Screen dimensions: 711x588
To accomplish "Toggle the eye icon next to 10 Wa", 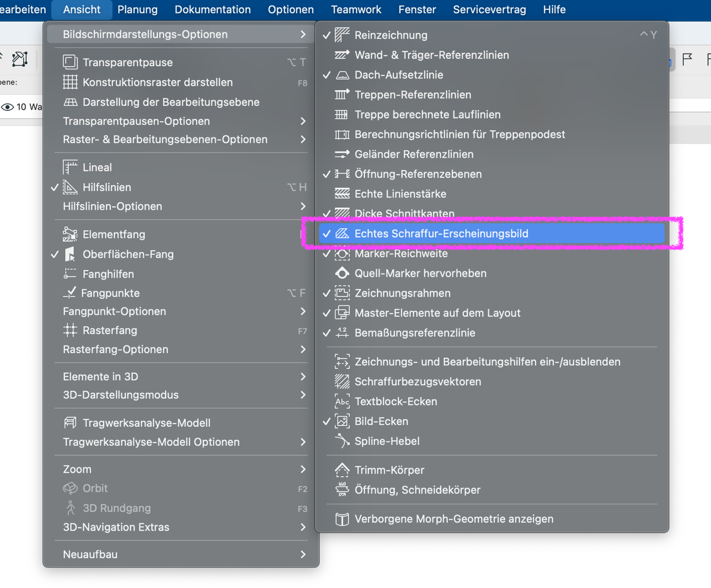I will pos(7,107).
